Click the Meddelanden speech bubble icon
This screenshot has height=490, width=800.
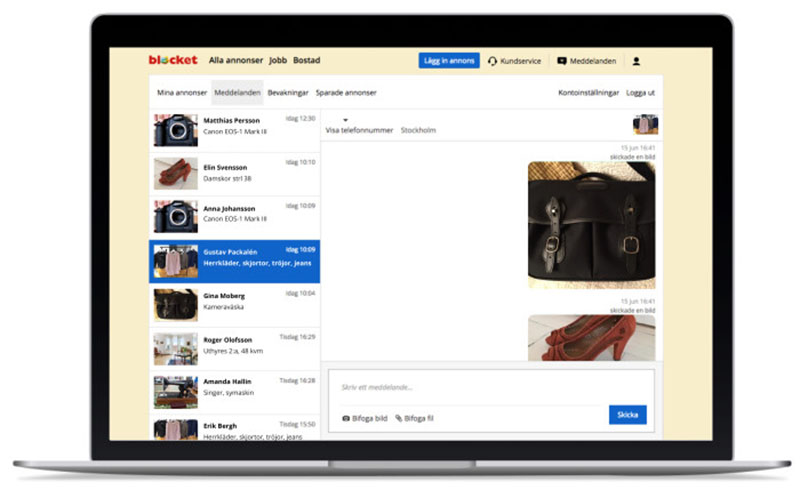(x=562, y=61)
